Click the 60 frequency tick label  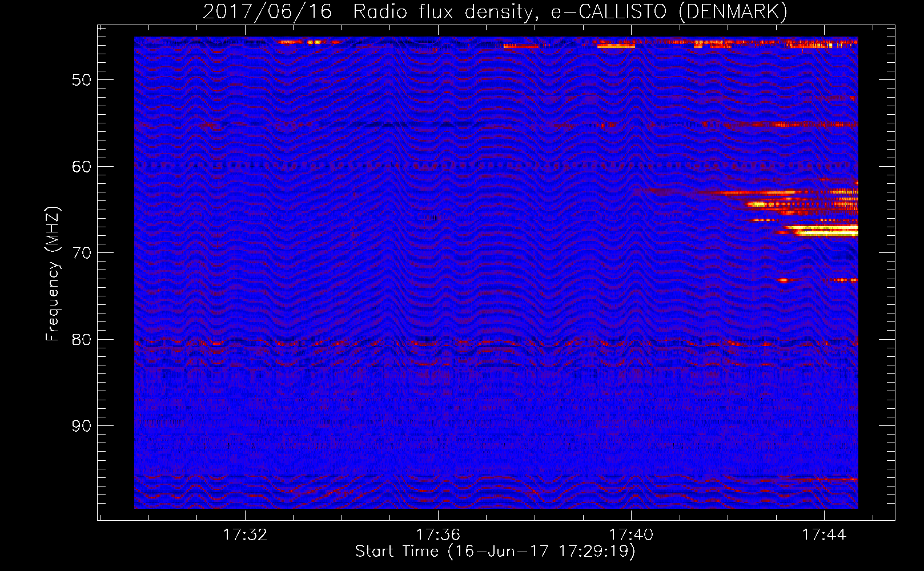82,167
